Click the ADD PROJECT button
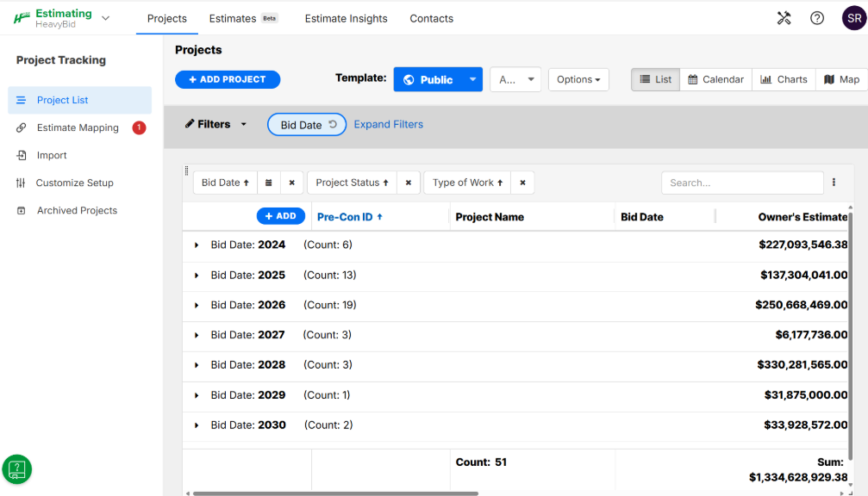Screen dimensions: 868x496 click(228, 79)
